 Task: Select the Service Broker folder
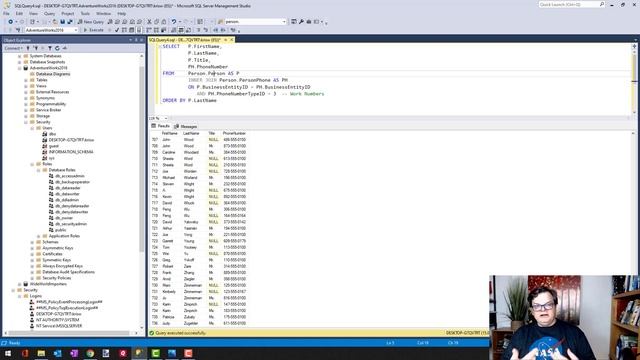(x=49, y=110)
